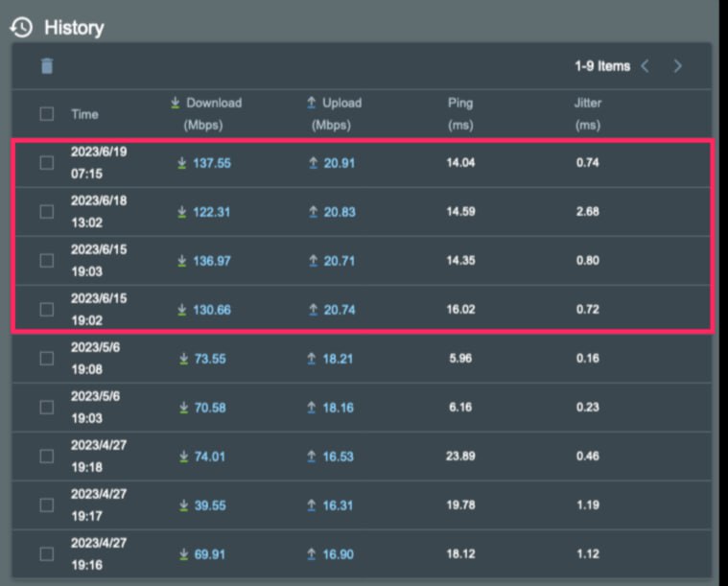Click the 1.19 jitter value
This screenshot has width=728, height=586.
click(x=588, y=505)
